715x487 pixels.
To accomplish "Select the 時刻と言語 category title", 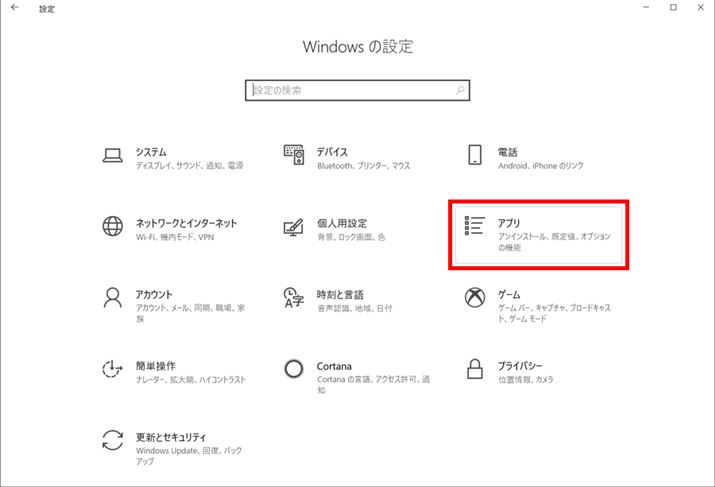I will pyautogui.click(x=340, y=295).
